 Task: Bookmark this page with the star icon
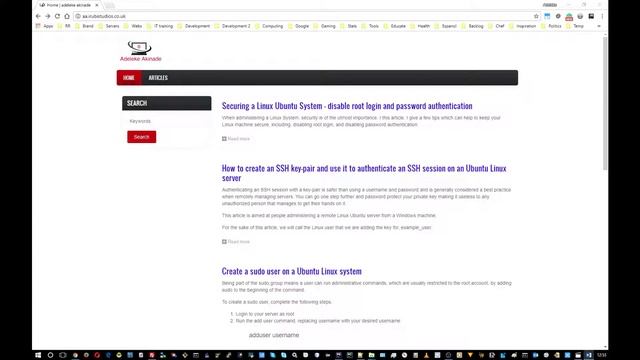536,16
